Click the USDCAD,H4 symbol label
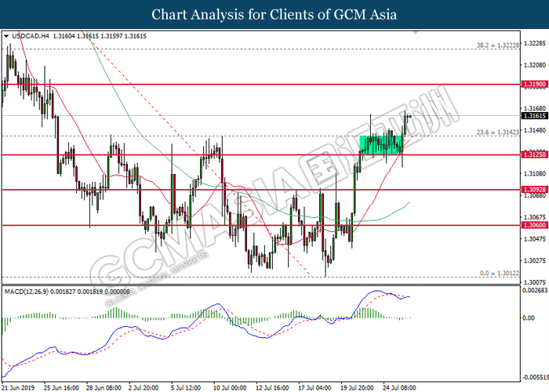 [31, 36]
